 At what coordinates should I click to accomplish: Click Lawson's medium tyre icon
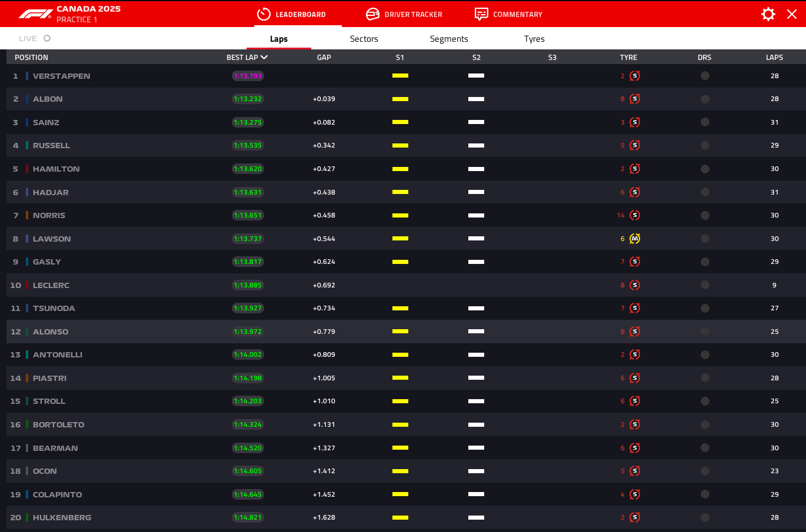[x=635, y=239]
